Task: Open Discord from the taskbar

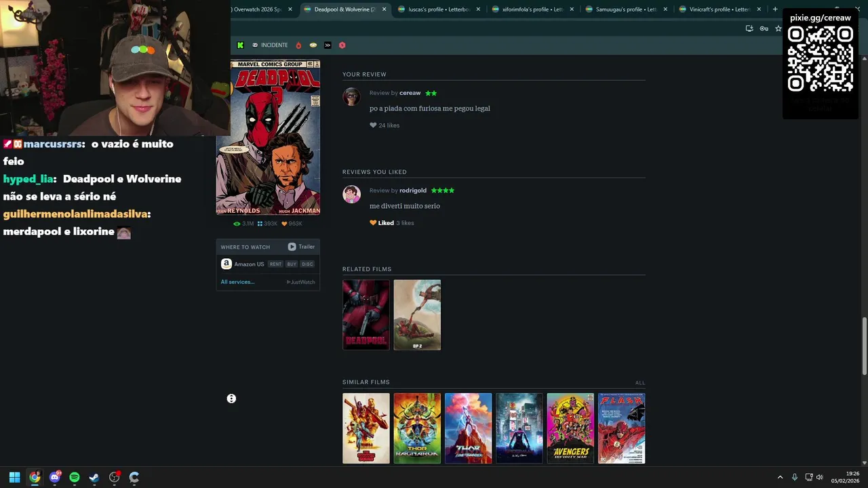Action: 55,477
